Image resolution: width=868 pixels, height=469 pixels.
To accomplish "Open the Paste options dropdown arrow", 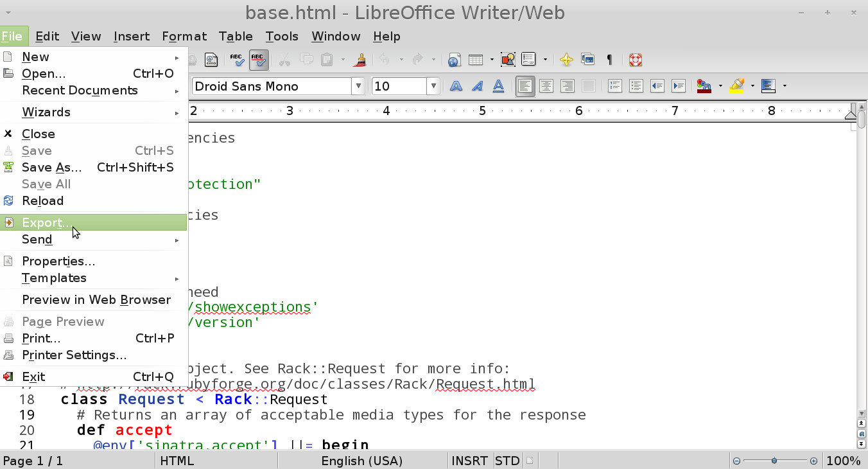I will coord(343,60).
